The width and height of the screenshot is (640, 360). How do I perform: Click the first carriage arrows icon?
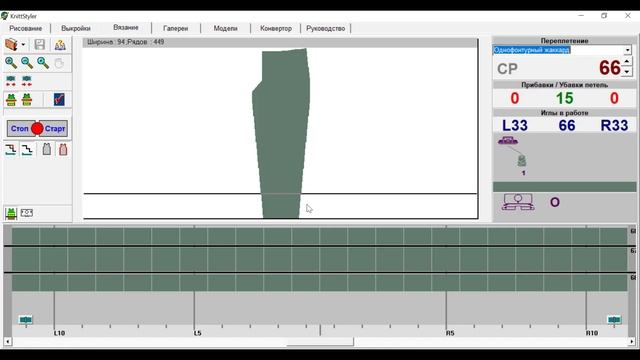(x=11, y=81)
